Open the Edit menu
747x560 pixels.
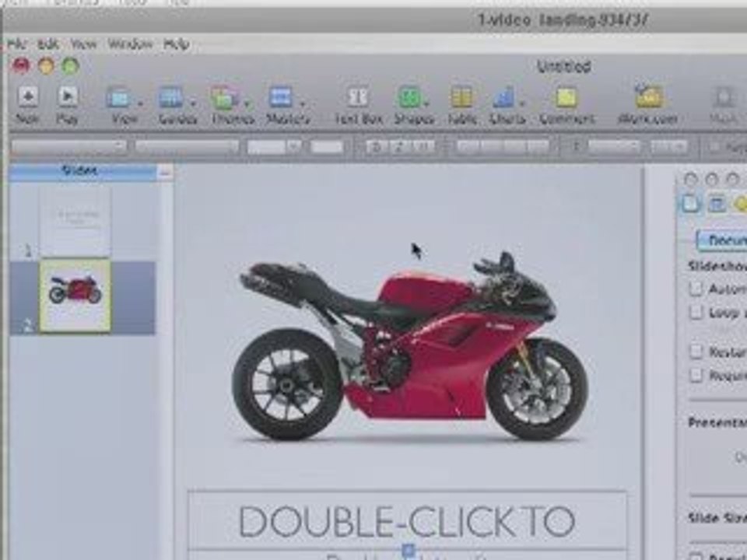point(48,44)
